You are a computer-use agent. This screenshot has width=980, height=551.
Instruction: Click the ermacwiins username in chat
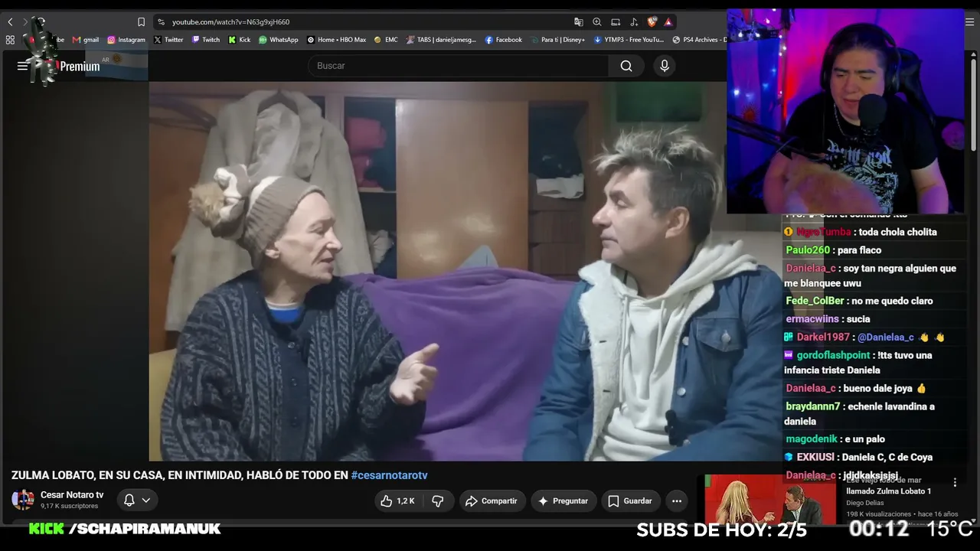tap(813, 319)
